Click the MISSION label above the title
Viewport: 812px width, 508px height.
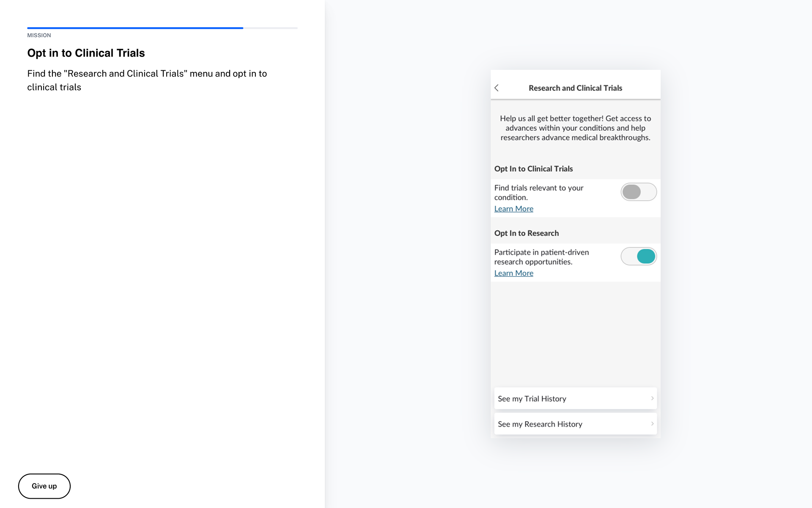click(39, 36)
